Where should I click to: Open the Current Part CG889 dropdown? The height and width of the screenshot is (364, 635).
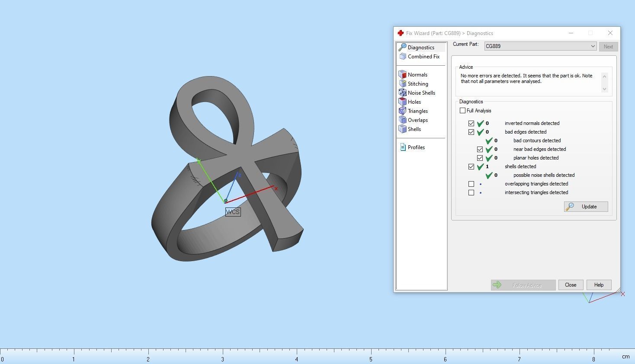pos(540,46)
